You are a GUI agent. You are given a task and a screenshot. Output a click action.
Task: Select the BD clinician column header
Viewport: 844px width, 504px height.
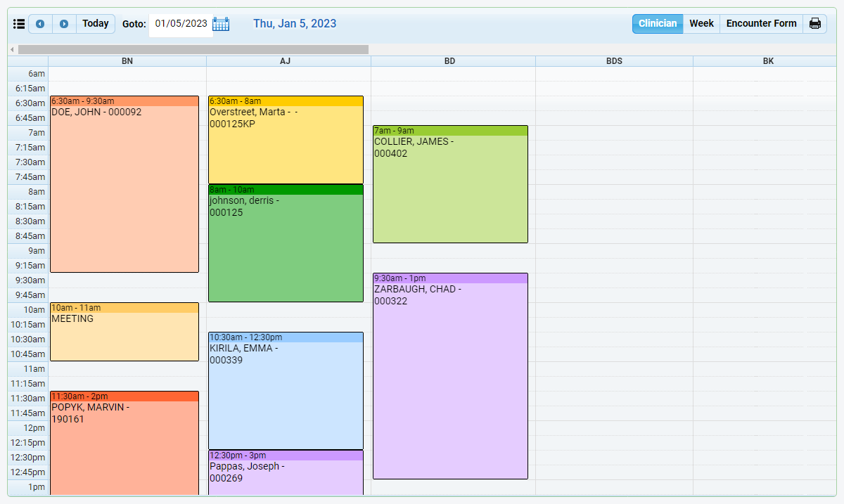click(451, 61)
